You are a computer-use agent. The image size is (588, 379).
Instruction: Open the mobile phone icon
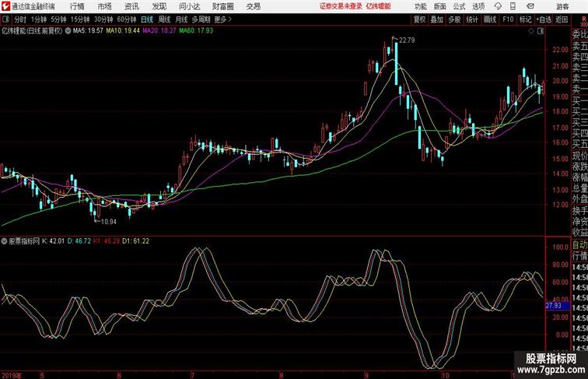(513, 6)
